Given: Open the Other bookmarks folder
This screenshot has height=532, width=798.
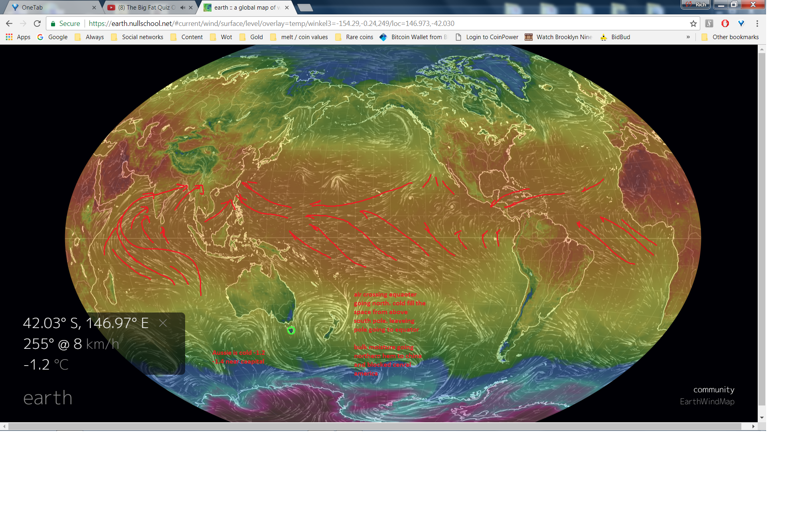Looking at the screenshot, I should [x=730, y=37].
